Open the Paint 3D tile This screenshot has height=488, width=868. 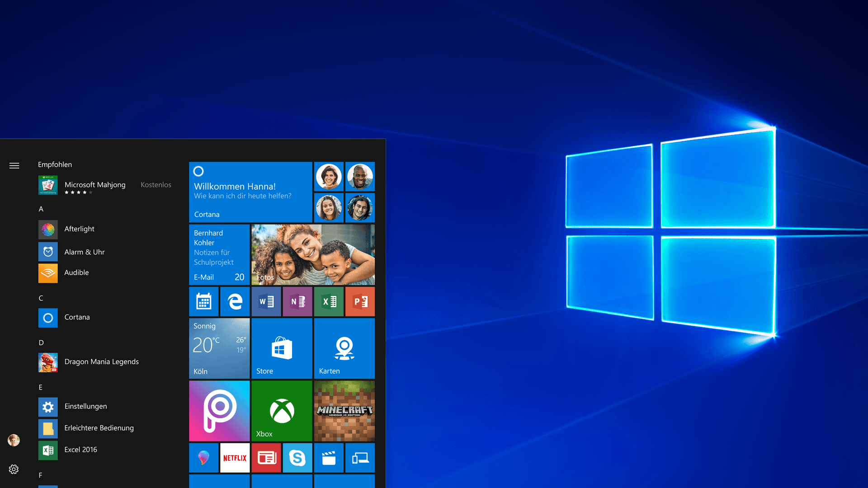[x=204, y=458]
